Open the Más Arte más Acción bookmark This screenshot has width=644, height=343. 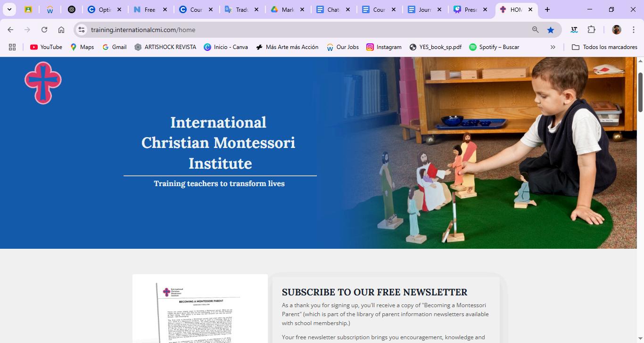287,47
